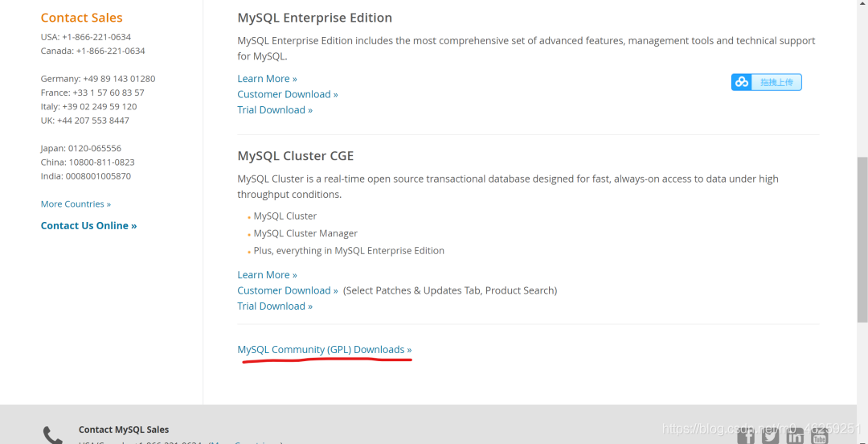Click the UK: +44 207 553 8447 number
The image size is (868, 444).
pyautogui.click(x=85, y=121)
